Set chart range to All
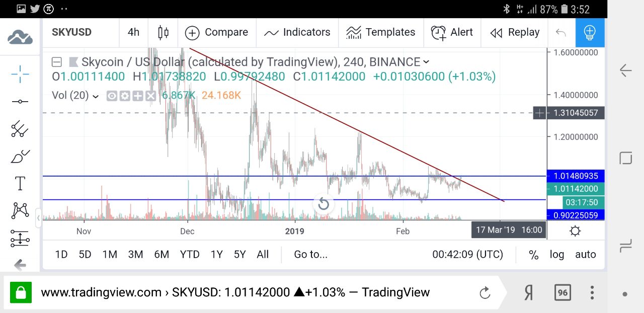The width and height of the screenshot is (644, 313). (263, 255)
